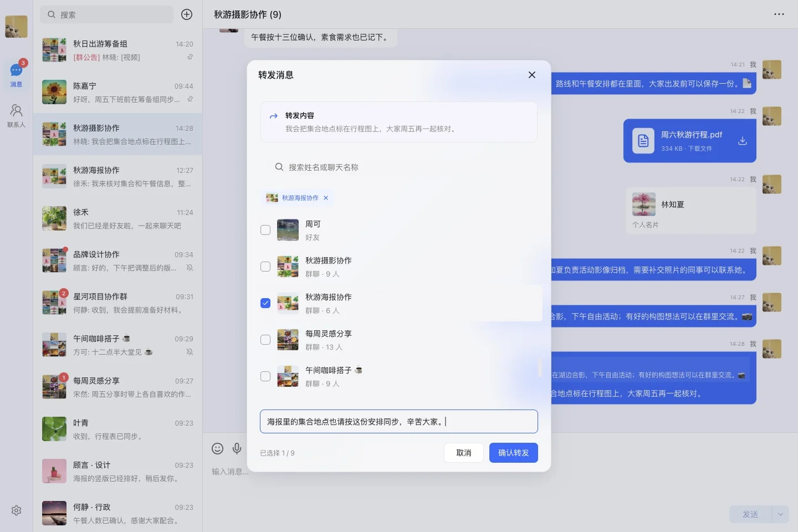Click the new chat plus icon
This screenshot has width=798, height=532.
187,14
